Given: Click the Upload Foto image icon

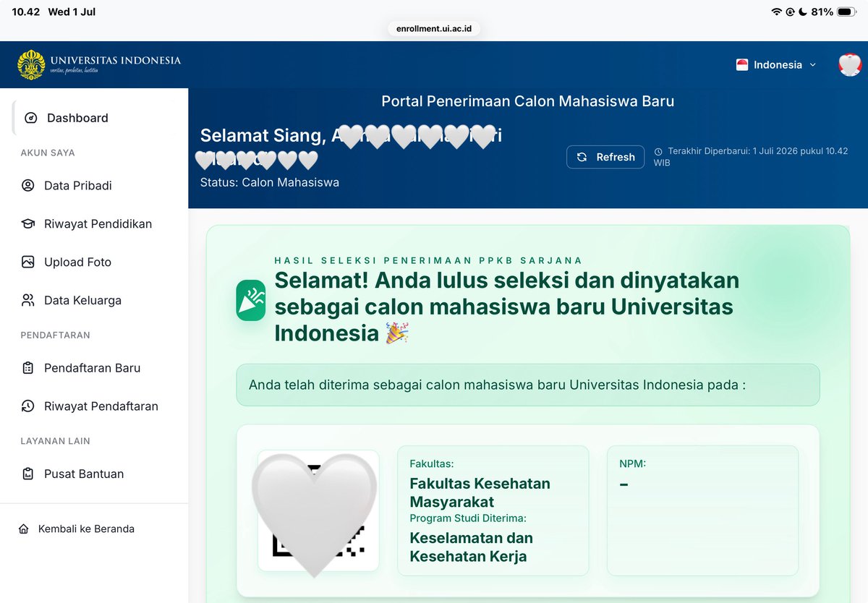Looking at the screenshot, I should 28,262.
